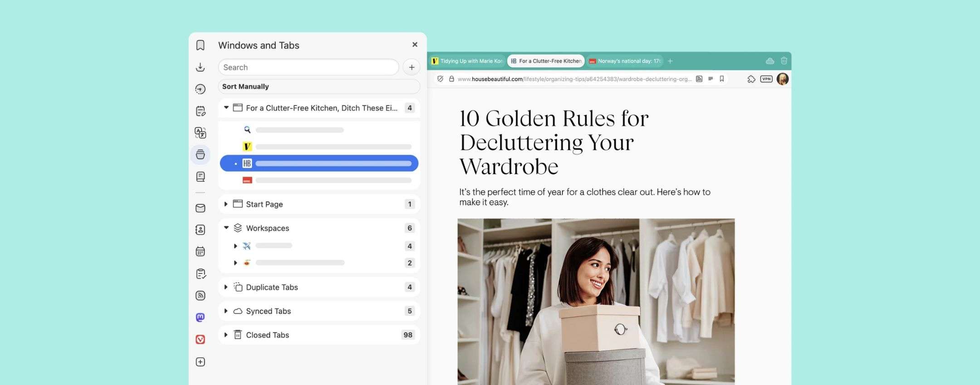Open the Sort Manually dropdown
980x385 pixels.
[318, 86]
